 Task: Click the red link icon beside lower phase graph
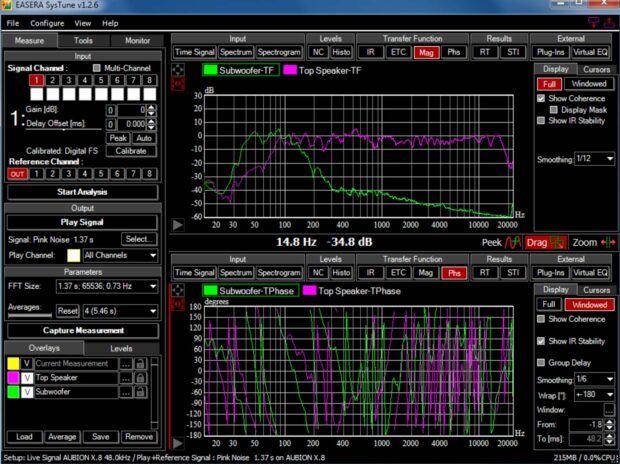178,304
